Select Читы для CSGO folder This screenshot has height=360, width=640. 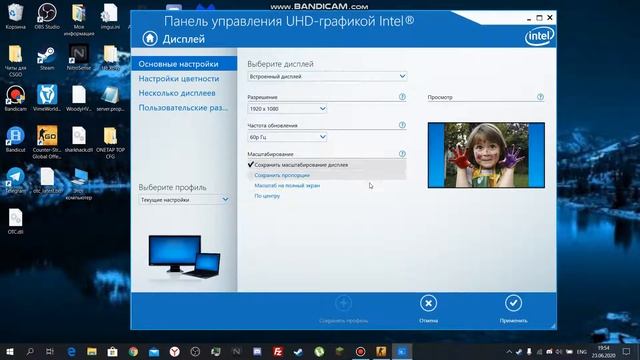[16, 60]
